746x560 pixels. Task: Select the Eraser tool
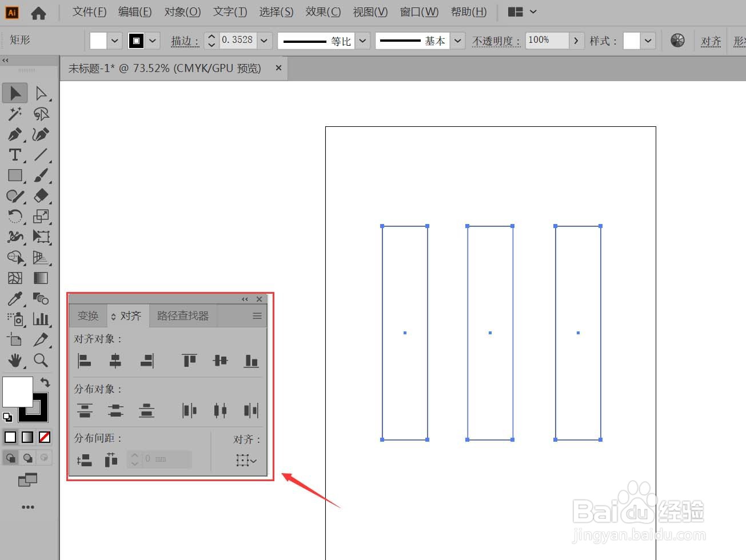click(x=41, y=196)
